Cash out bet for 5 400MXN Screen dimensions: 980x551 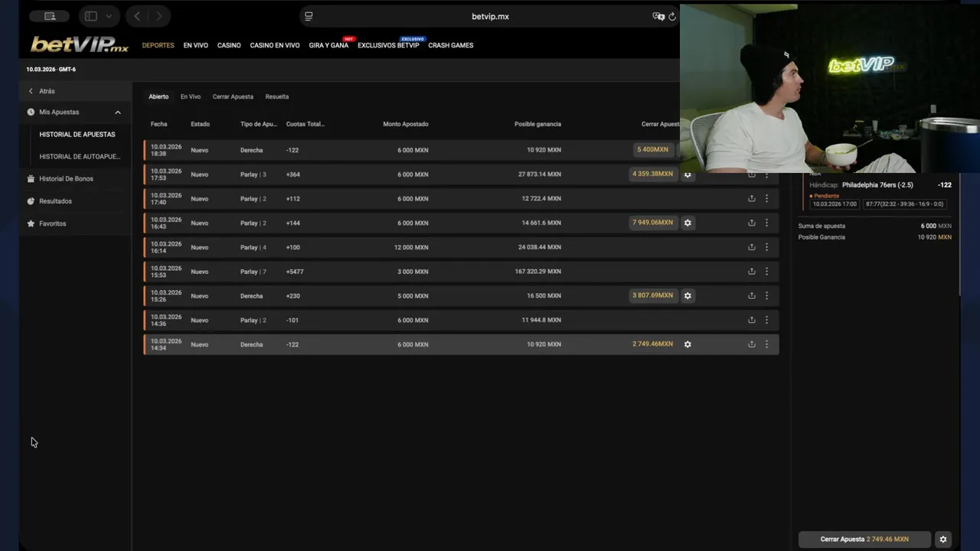653,149
